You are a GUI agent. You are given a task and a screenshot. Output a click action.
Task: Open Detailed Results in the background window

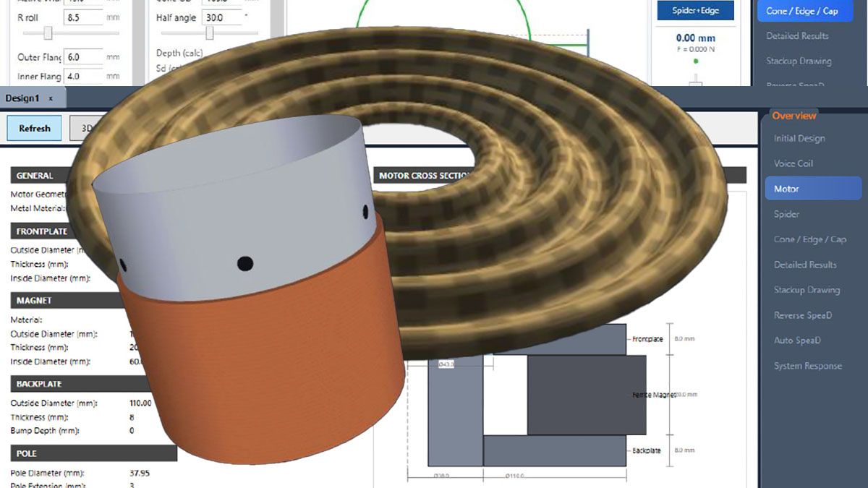tap(798, 35)
